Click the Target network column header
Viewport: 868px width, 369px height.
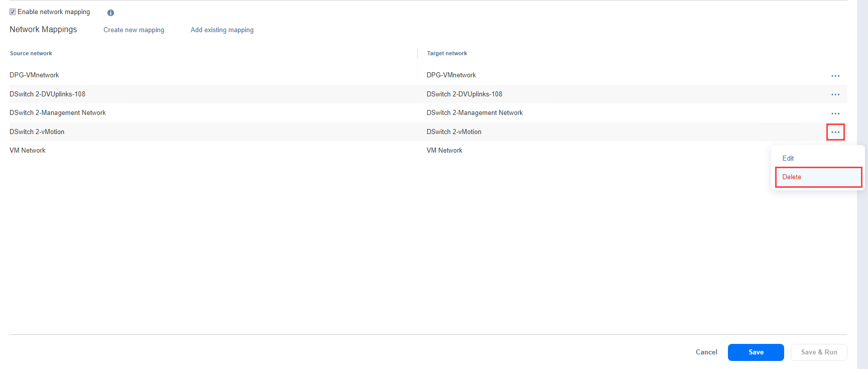447,53
